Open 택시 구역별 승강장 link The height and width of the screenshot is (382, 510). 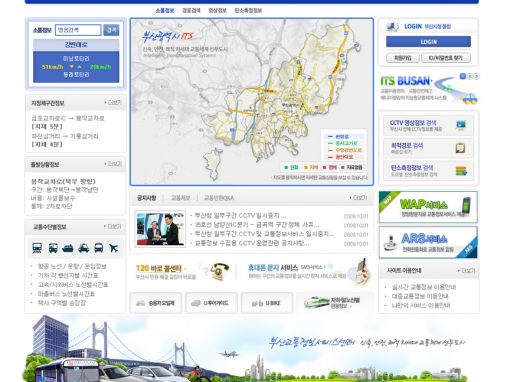click(62, 303)
